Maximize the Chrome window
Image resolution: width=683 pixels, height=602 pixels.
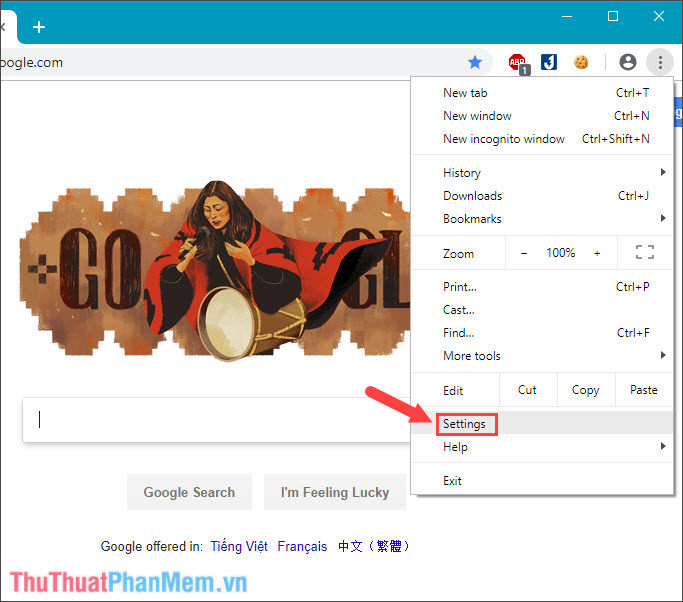pyautogui.click(x=613, y=17)
